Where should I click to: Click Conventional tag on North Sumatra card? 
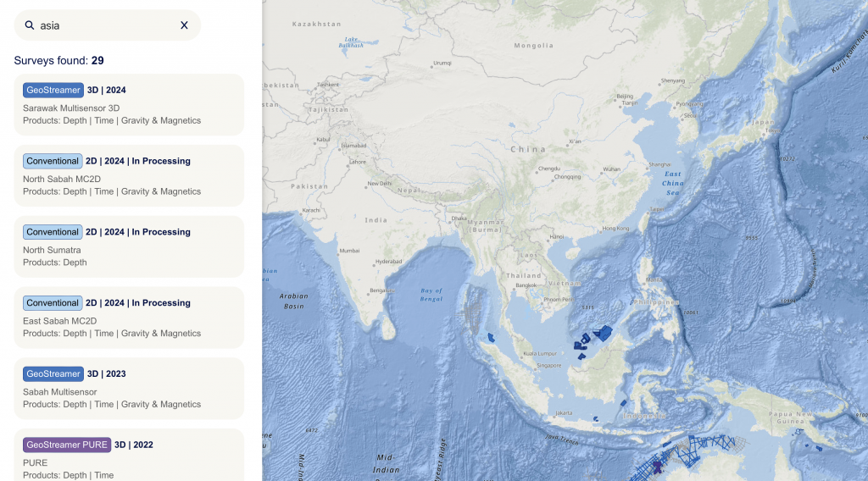53,232
